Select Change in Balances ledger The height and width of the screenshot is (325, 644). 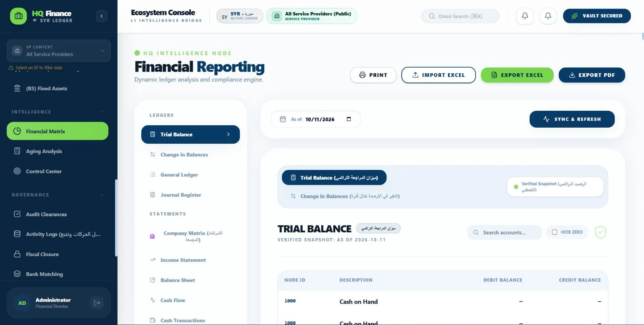(190, 155)
